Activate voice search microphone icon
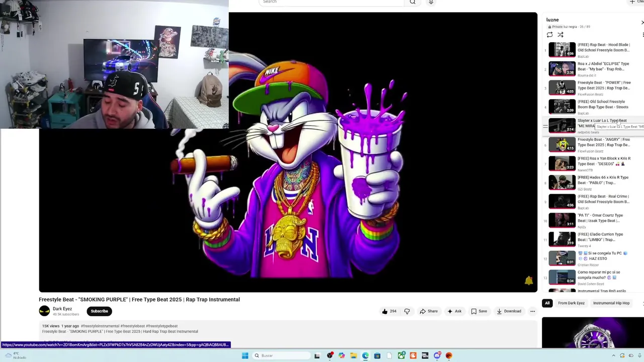 [x=431, y=2]
